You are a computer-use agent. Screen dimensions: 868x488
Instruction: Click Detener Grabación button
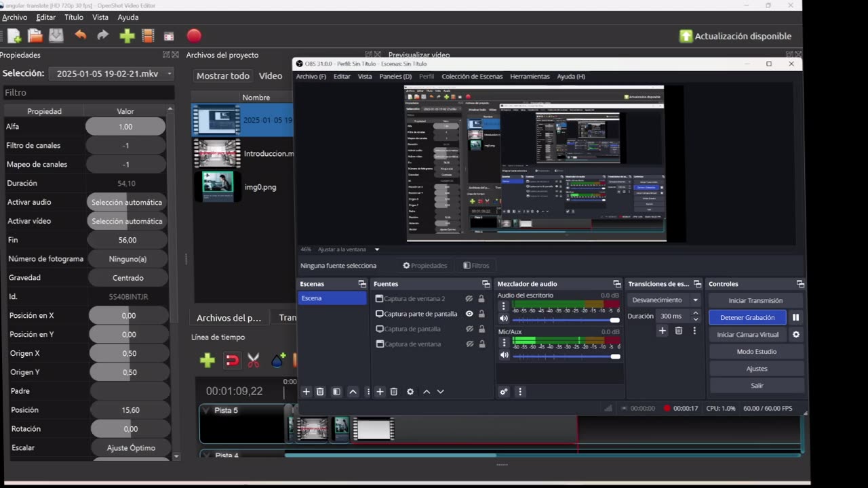(x=747, y=317)
